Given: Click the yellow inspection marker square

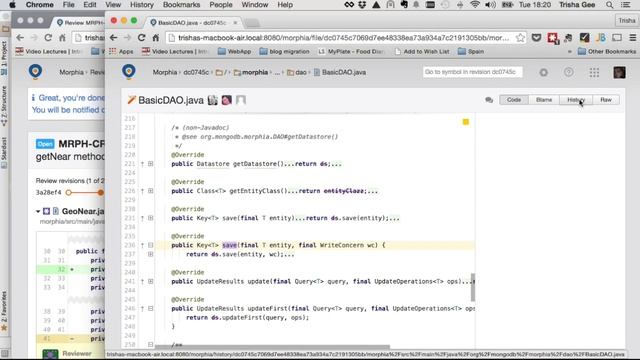Looking at the screenshot, I should (466, 122).
